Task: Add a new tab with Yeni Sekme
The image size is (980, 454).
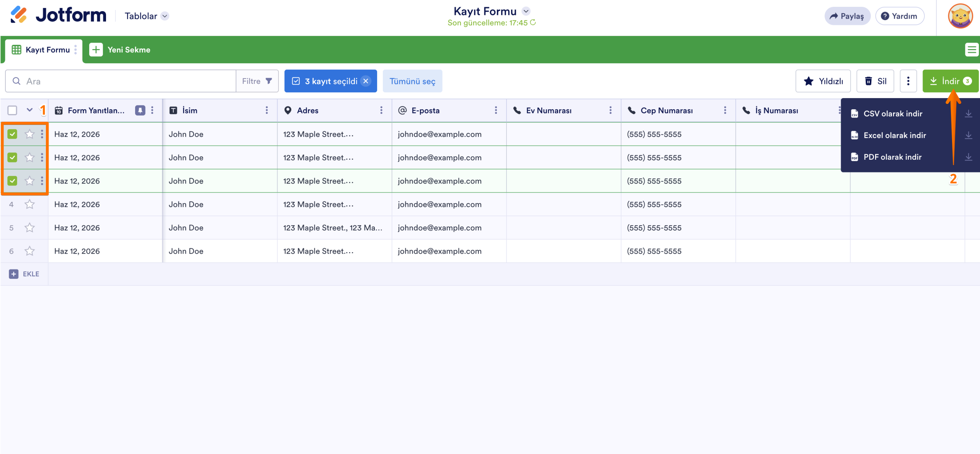Action: tap(120, 50)
